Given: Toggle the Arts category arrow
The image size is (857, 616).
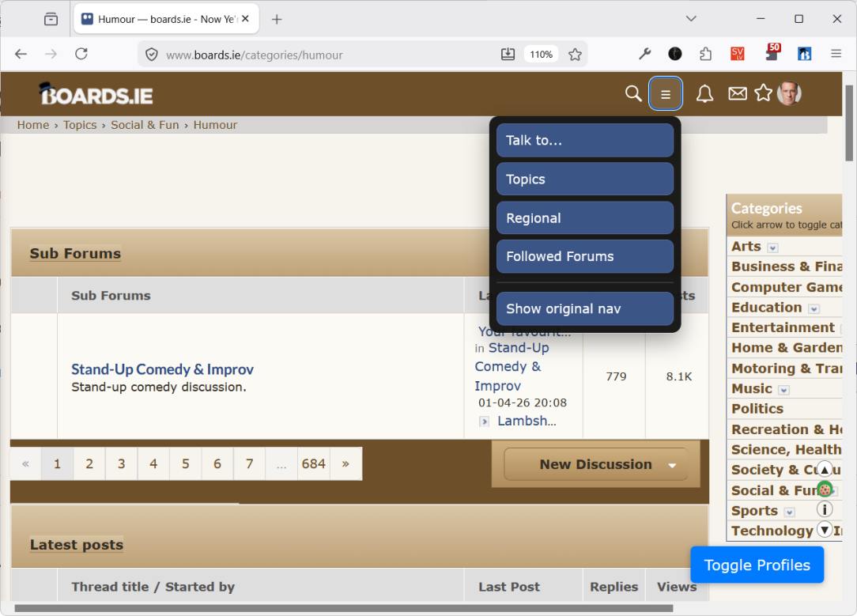Looking at the screenshot, I should (772, 248).
